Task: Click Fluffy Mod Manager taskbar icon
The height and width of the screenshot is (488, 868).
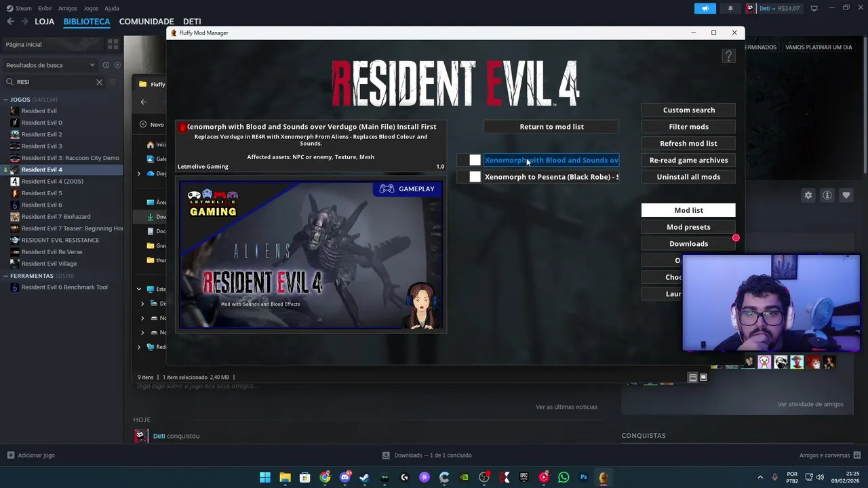Action: (603, 477)
